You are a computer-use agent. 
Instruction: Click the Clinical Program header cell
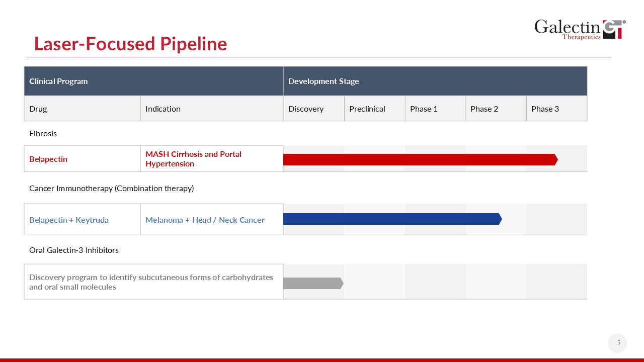tap(58, 81)
